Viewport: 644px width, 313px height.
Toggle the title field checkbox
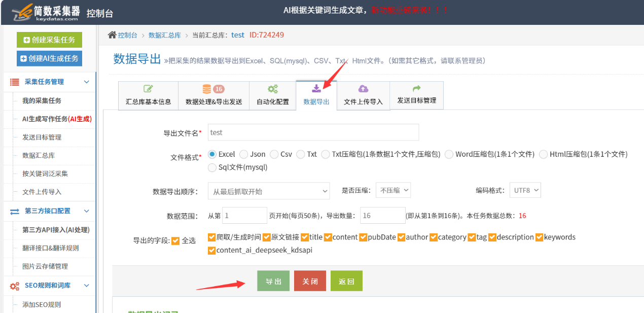coord(305,237)
